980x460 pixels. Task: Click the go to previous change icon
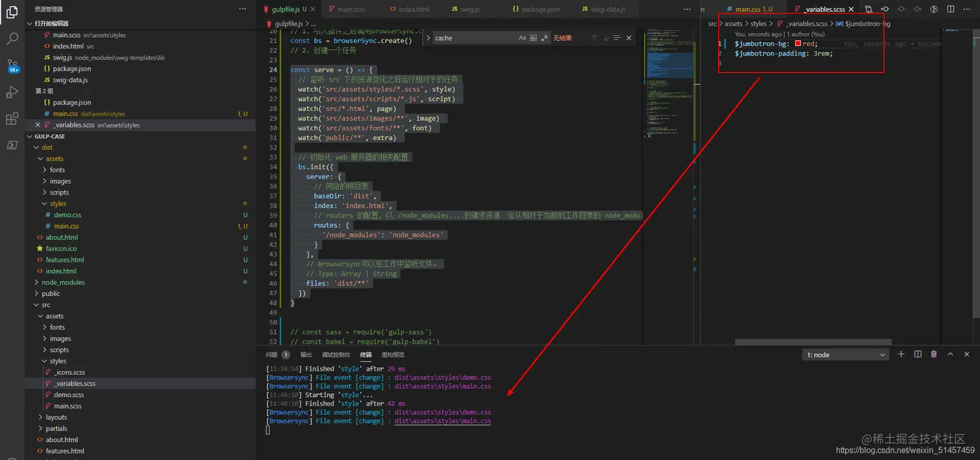pyautogui.click(x=885, y=9)
